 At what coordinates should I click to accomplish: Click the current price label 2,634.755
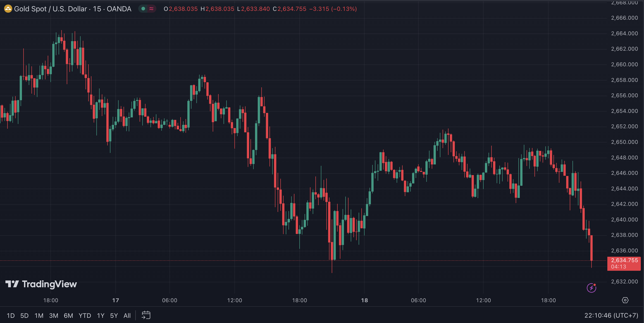coord(624,263)
